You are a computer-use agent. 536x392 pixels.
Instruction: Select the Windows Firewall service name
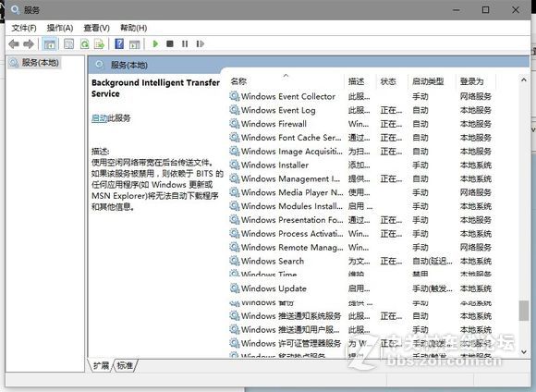tap(274, 124)
